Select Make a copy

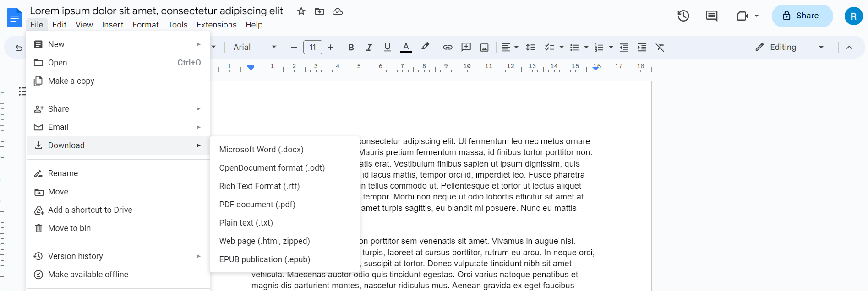[118, 81]
